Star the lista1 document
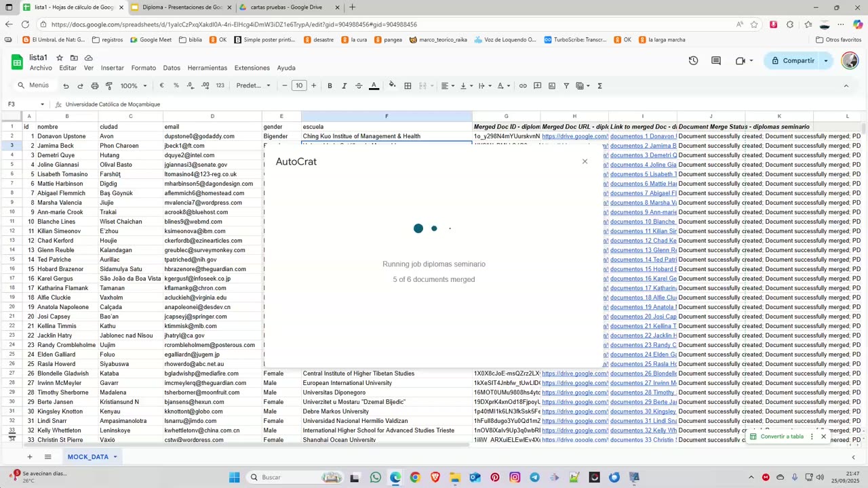The width and height of the screenshot is (868, 488). click(x=60, y=58)
